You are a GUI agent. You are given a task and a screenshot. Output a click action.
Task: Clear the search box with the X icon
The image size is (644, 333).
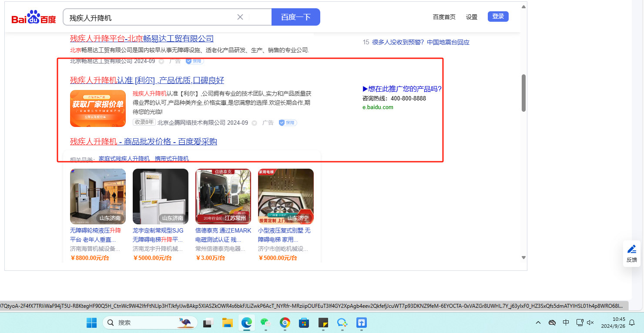tap(240, 17)
